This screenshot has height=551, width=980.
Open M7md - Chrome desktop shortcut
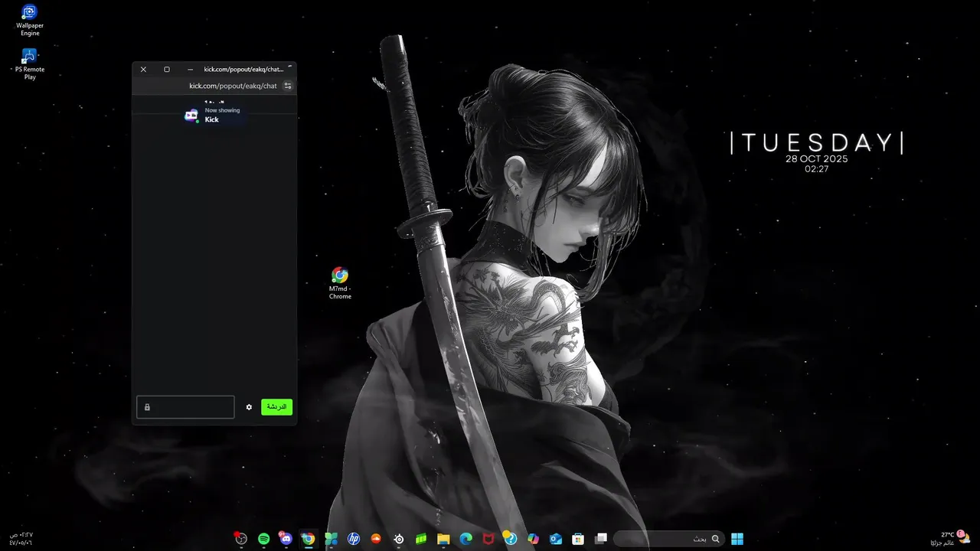tap(340, 283)
